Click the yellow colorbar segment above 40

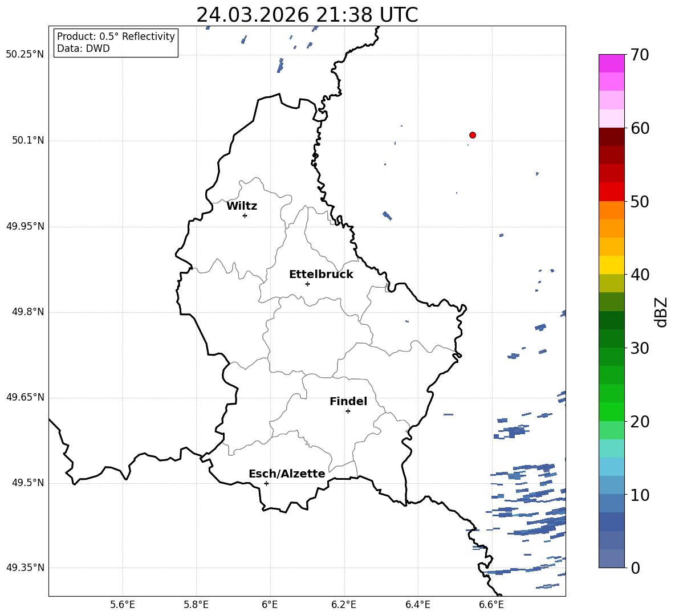click(611, 265)
